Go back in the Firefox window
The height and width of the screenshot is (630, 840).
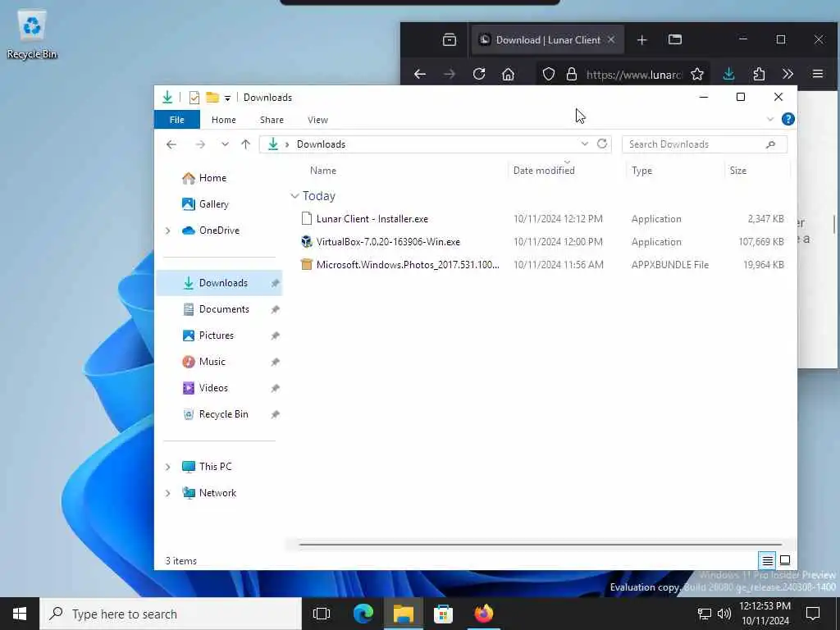click(419, 74)
